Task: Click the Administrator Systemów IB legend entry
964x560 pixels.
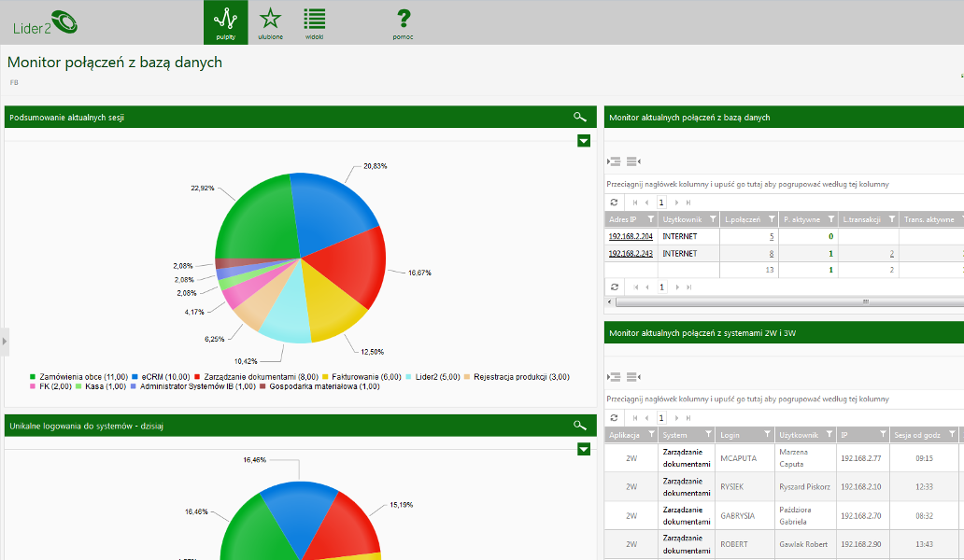Action: coord(193,386)
